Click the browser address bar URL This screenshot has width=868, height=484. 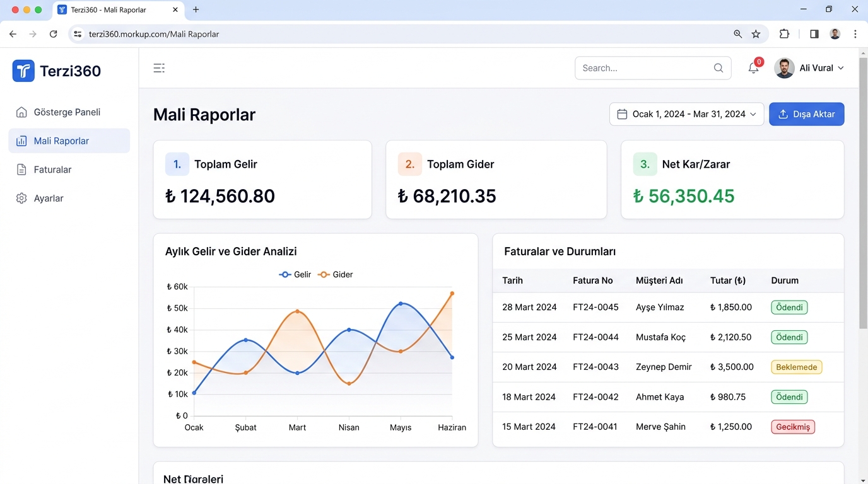[x=154, y=34]
